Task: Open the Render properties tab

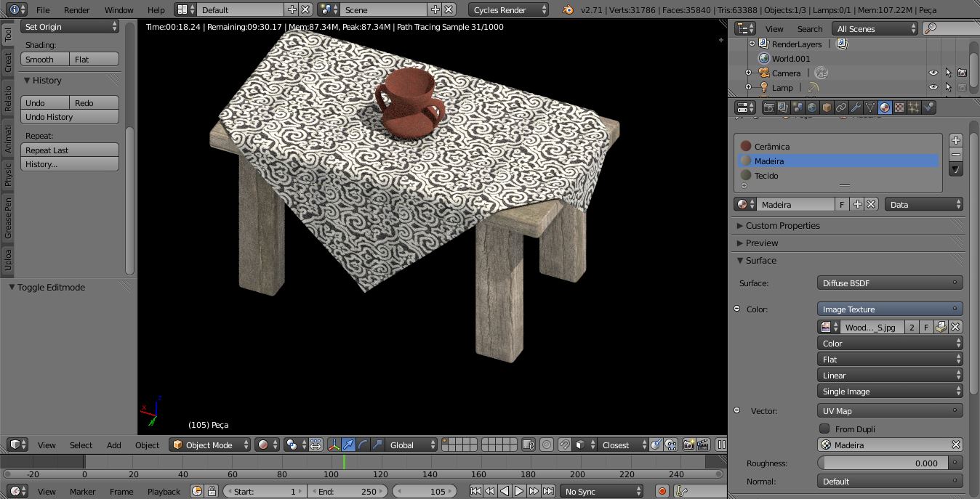Action: (769, 107)
